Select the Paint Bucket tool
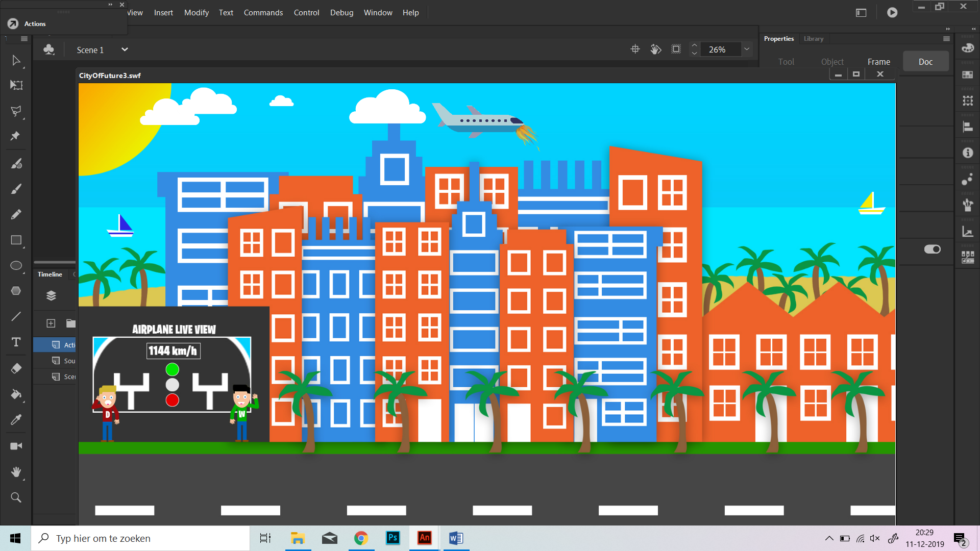The image size is (980, 551). pyautogui.click(x=16, y=394)
